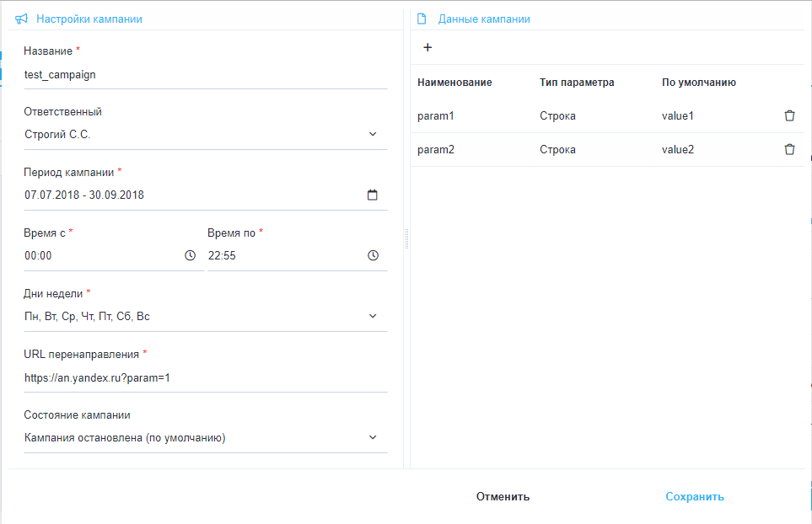Focus the redirect URL input field
This screenshot has width=812, height=524.
pyautogui.click(x=202, y=378)
